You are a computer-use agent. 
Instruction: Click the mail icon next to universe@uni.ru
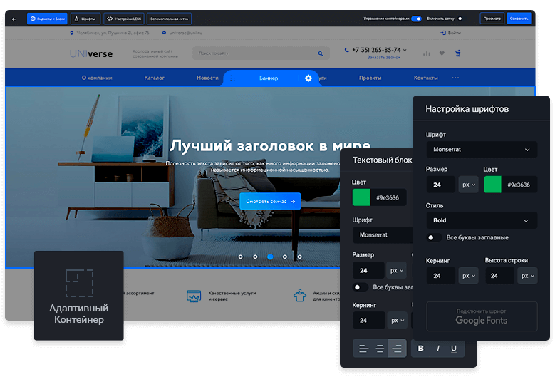point(165,33)
